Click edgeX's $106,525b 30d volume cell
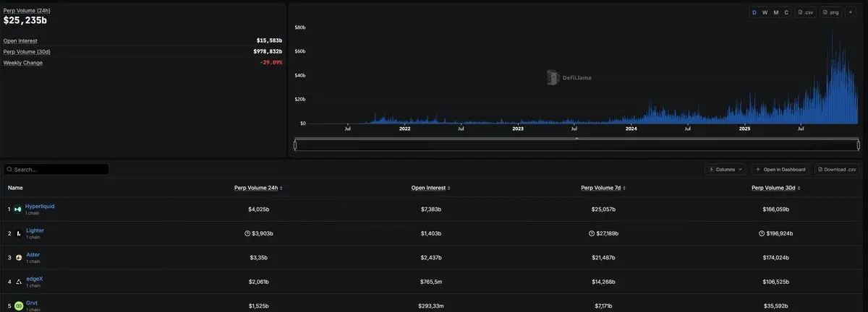The image size is (868, 312). (777, 282)
